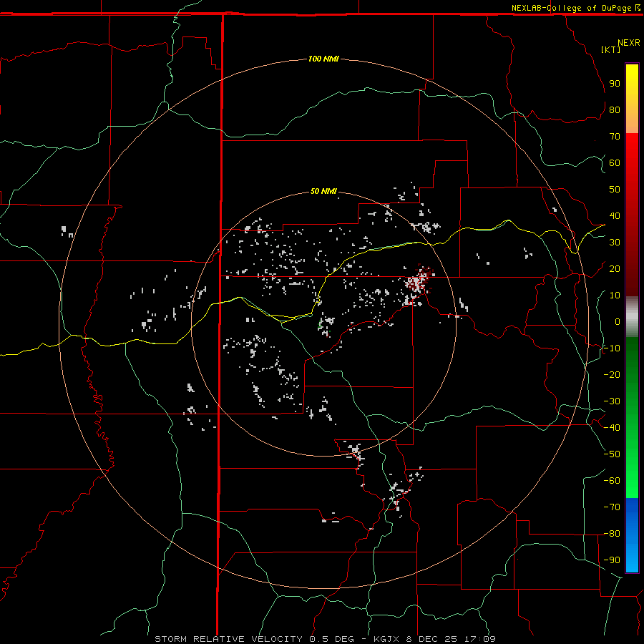Click the -20 value on the velocity scale

[612, 374]
